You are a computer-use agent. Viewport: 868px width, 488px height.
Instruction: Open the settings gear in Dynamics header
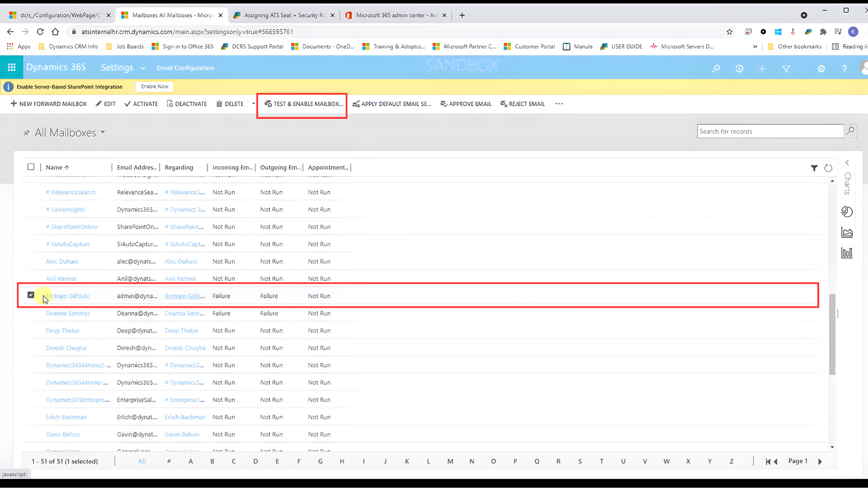pos(821,68)
